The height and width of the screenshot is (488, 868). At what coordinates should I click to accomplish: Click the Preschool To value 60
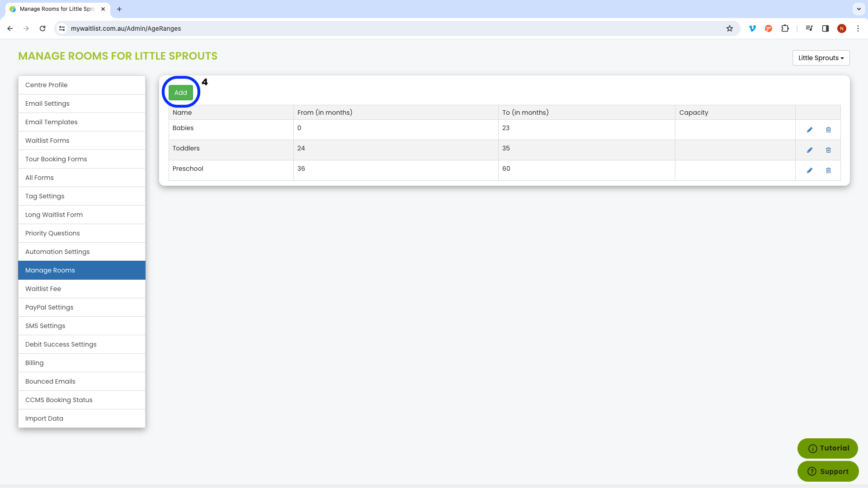pyautogui.click(x=506, y=169)
